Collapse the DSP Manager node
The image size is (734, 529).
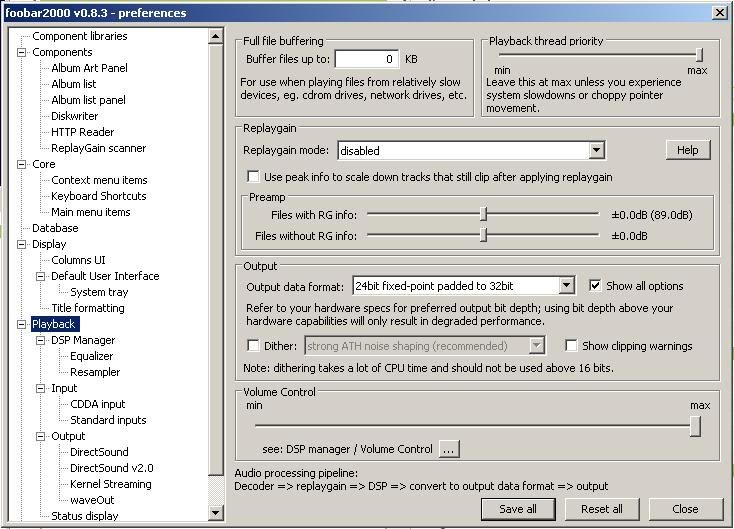tap(41, 340)
